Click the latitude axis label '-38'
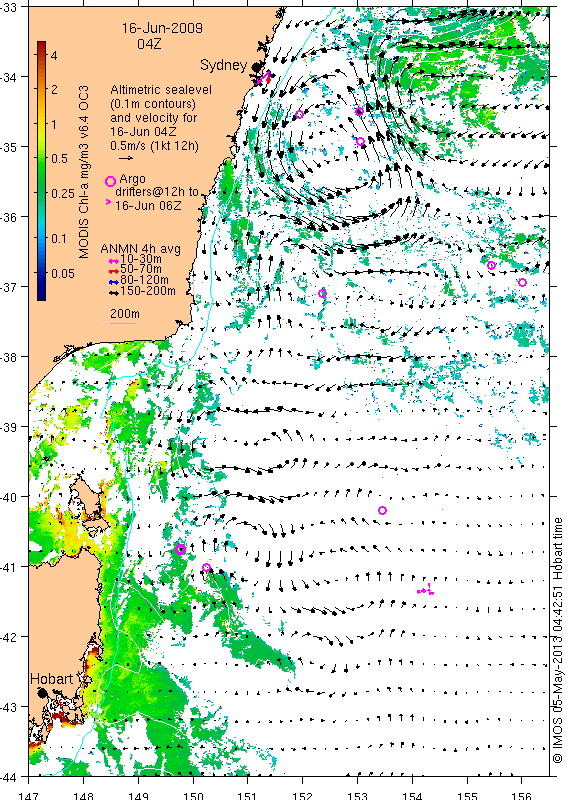Image resolution: width=570 pixels, height=800 pixels. pyautogui.click(x=9, y=357)
